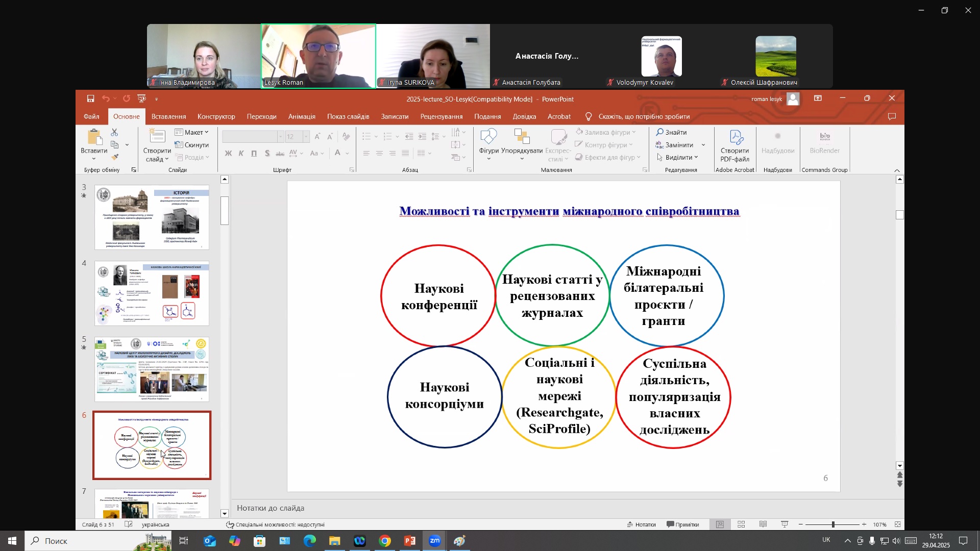Expand Select (Виділити) dropdown
This screenshot has width=980, height=551.
point(678,158)
